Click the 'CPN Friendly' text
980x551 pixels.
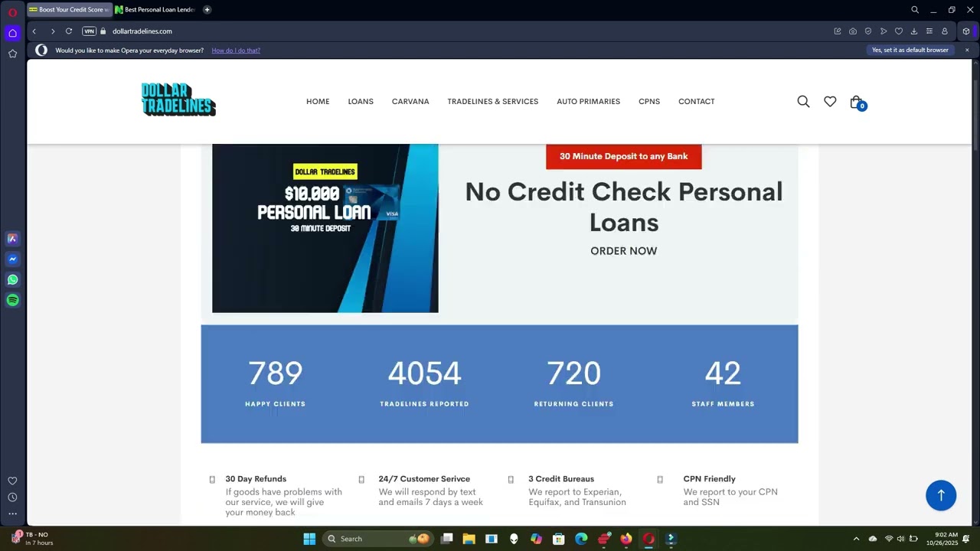710,479
